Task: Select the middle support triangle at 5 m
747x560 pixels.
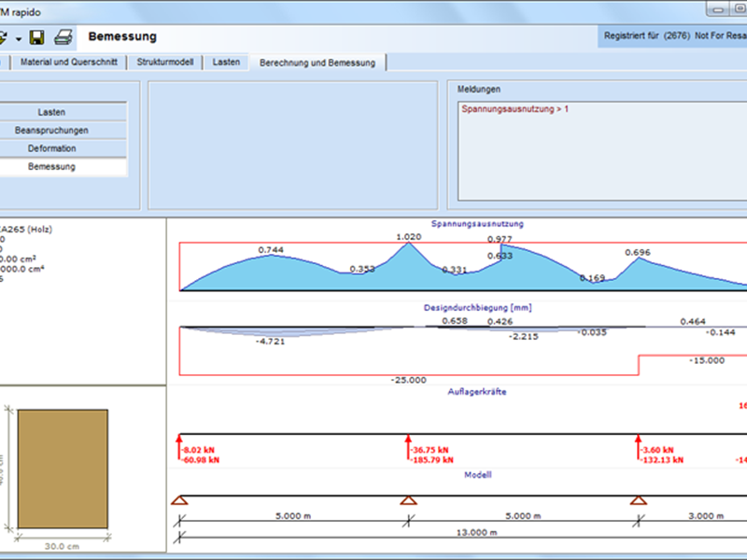Action: coord(408,501)
